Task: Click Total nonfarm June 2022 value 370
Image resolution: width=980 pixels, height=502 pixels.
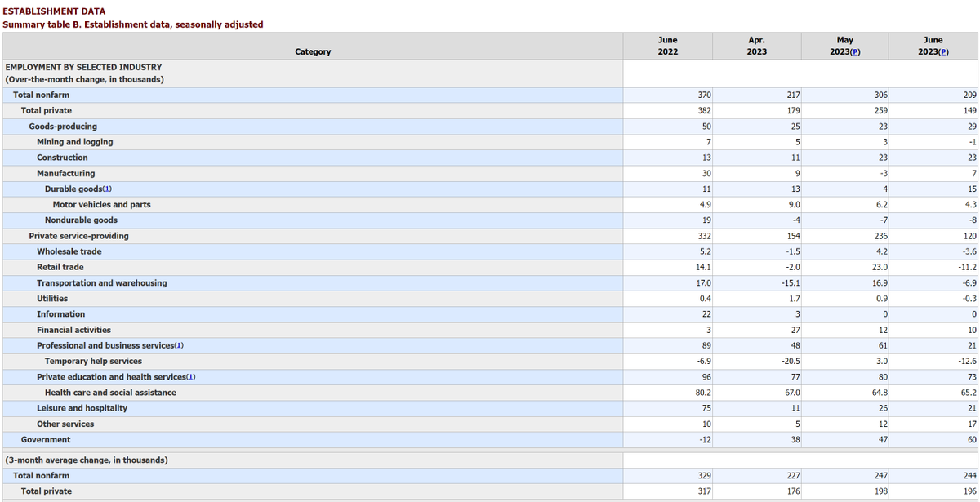Action: tap(704, 95)
